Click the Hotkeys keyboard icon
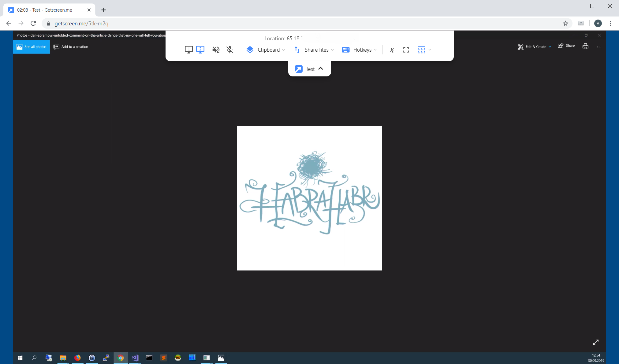 point(346,50)
